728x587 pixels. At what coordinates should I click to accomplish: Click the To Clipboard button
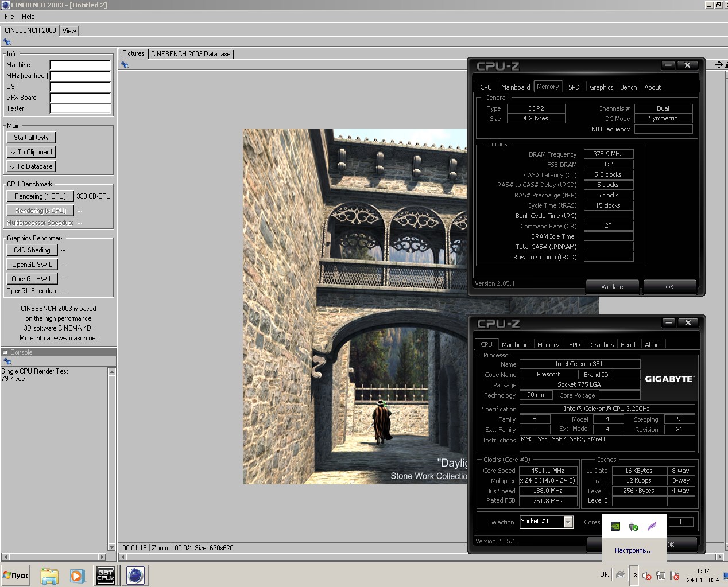point(31,152)
